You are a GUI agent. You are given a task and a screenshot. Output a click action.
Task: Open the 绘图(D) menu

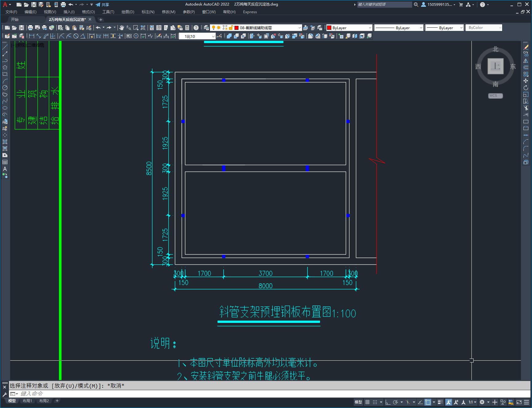(128, 12)
